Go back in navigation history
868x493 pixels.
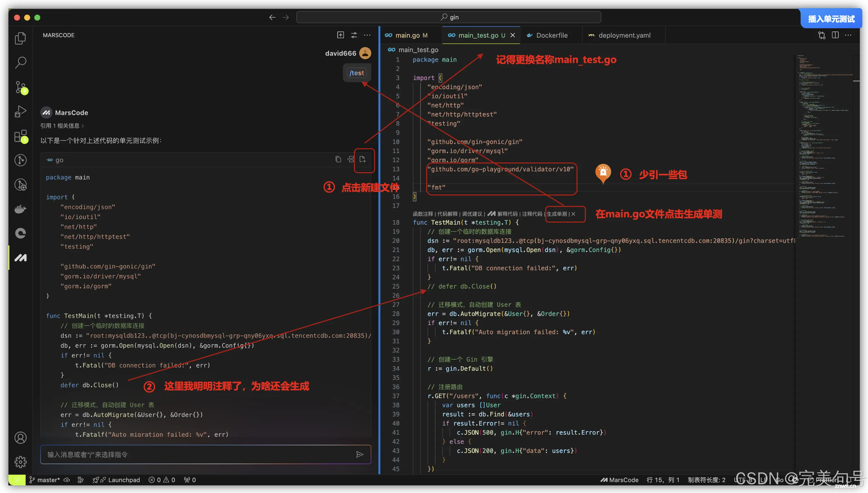coord(272,17)
